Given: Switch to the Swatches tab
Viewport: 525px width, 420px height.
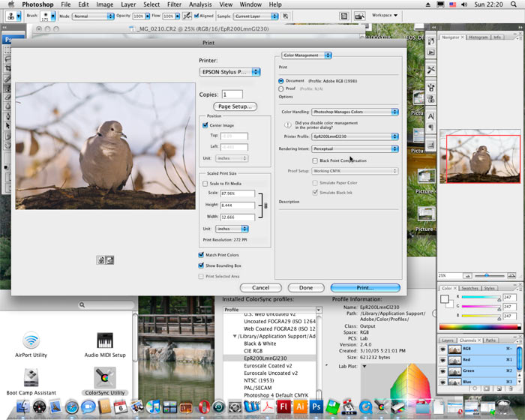Looking at the screenshot, I should 469,288.
